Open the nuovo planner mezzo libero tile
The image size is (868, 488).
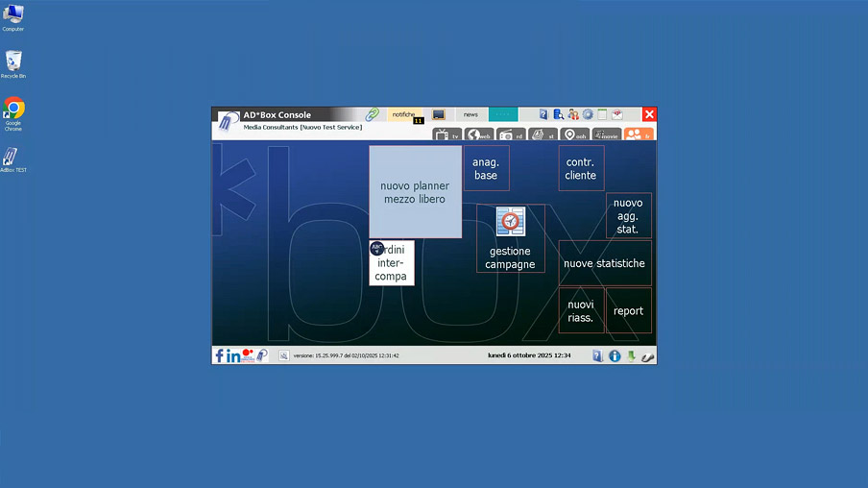[x=415, y=192]
